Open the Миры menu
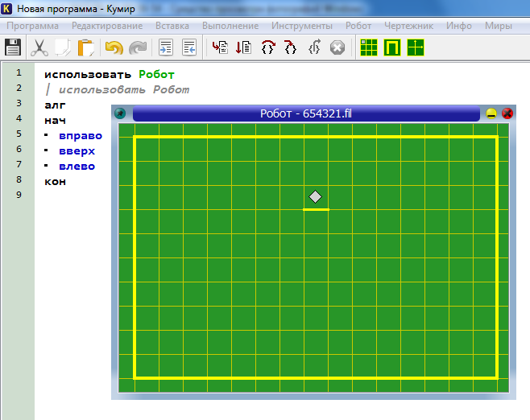Viewport: 530px width, 420px height. (x=499, y=26)
